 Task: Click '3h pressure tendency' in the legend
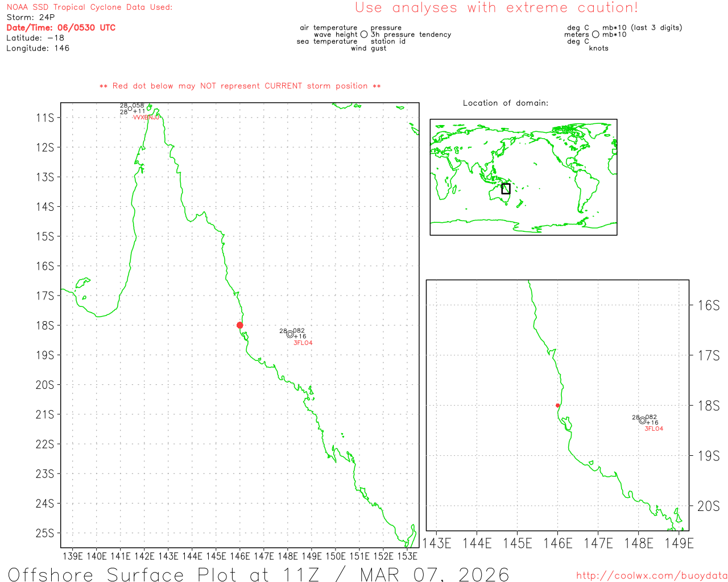coord(411,35)
